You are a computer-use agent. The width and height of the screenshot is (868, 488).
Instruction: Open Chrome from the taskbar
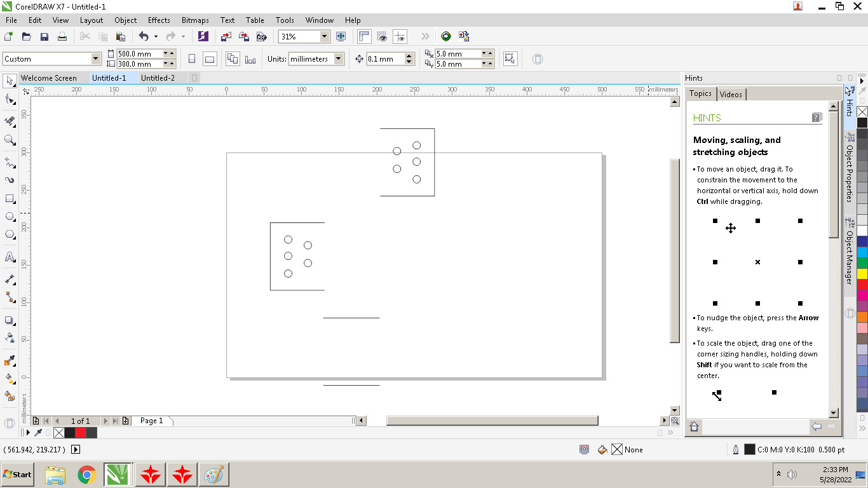[87, 474]
